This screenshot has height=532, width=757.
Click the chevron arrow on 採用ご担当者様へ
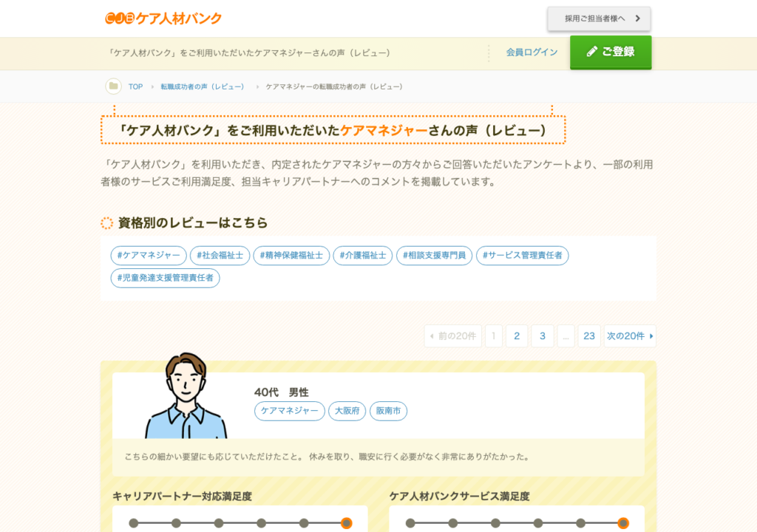point(638,18)
